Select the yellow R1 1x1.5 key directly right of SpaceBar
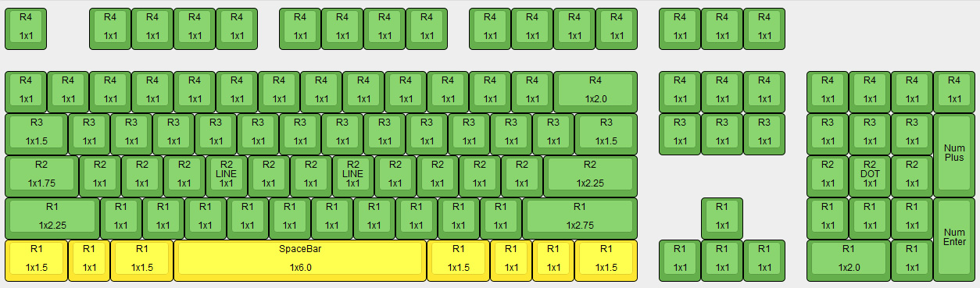The image size is (980, 288). (459, 260)
